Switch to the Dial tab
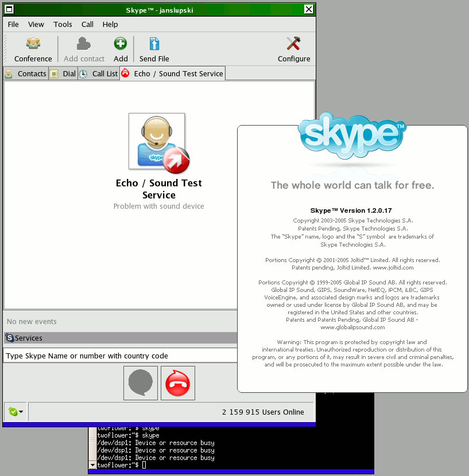 pyautogui.click(x=63, y=73)
